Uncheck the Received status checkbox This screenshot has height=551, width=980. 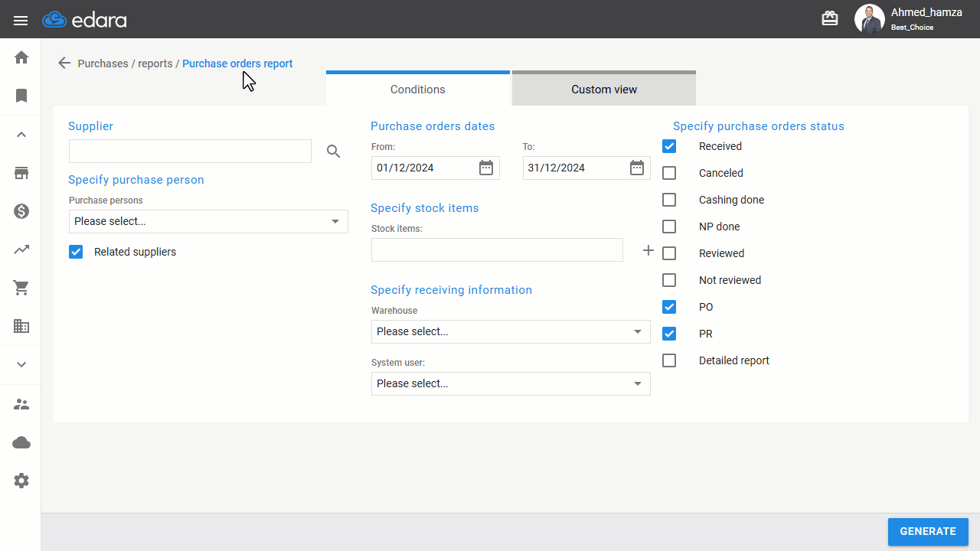point(669,146)
